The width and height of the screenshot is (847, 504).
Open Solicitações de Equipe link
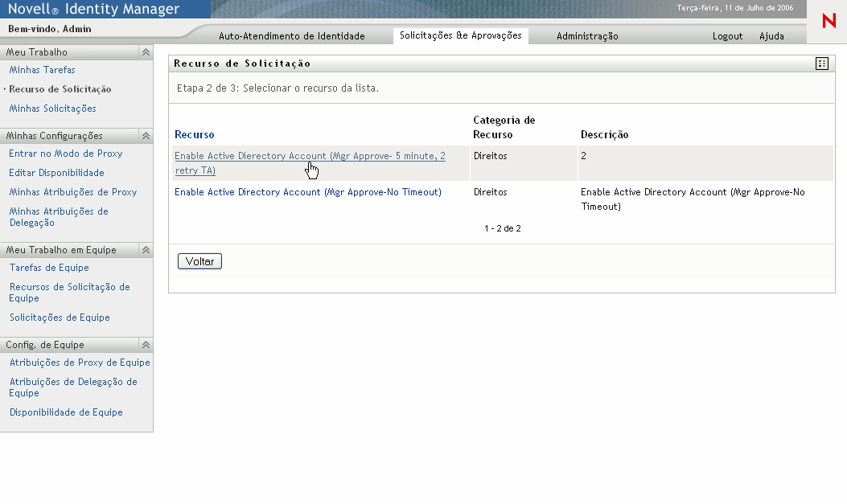pyautogui.click(x=60, y=318)
